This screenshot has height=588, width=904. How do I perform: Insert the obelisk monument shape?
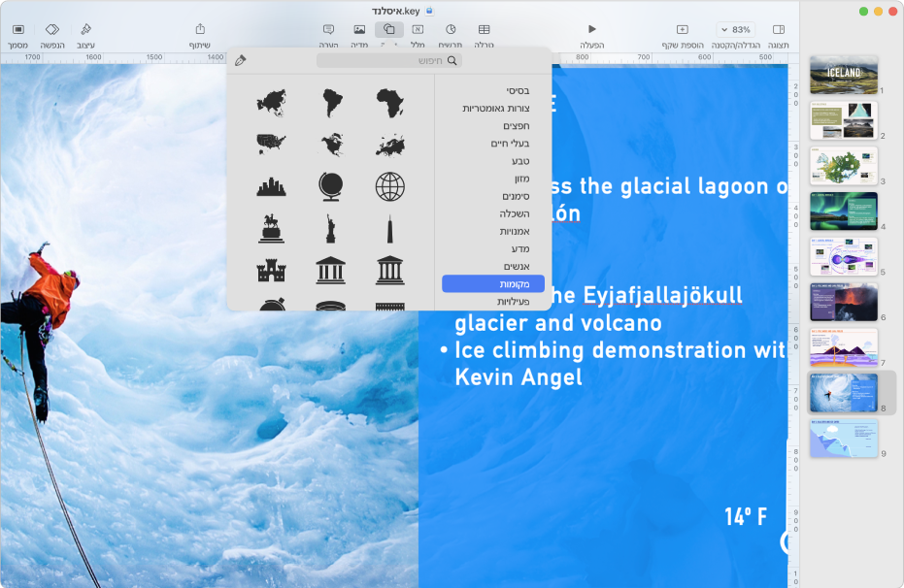coord(390,229)
